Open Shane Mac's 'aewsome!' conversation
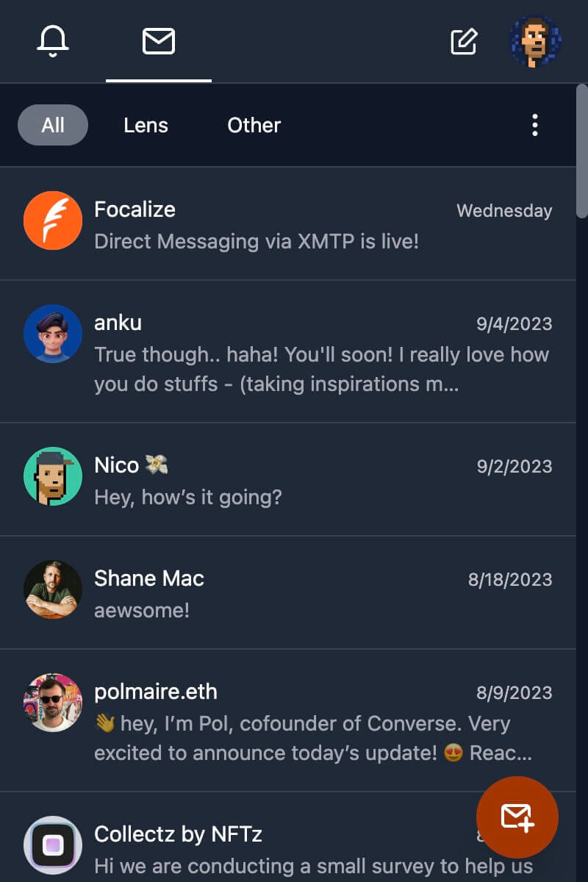This screenshot has height=882, width=588. [x=288, y=592]
